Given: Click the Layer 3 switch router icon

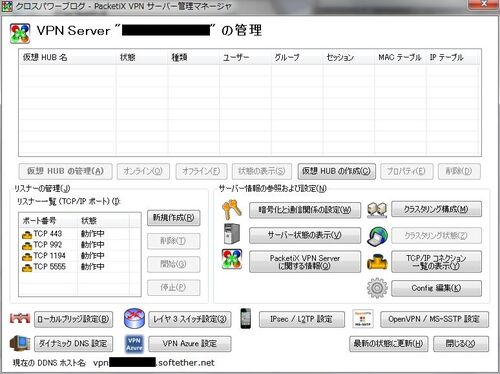Looking at the screenshot, I should (134, 318).
